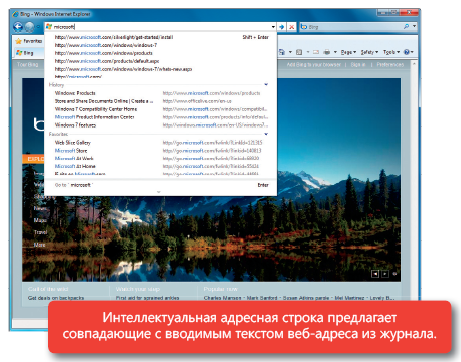Screen dimensions: 461x362
Task: Choose 'Microsoft At Work' favorite
Action: (162, 159)
